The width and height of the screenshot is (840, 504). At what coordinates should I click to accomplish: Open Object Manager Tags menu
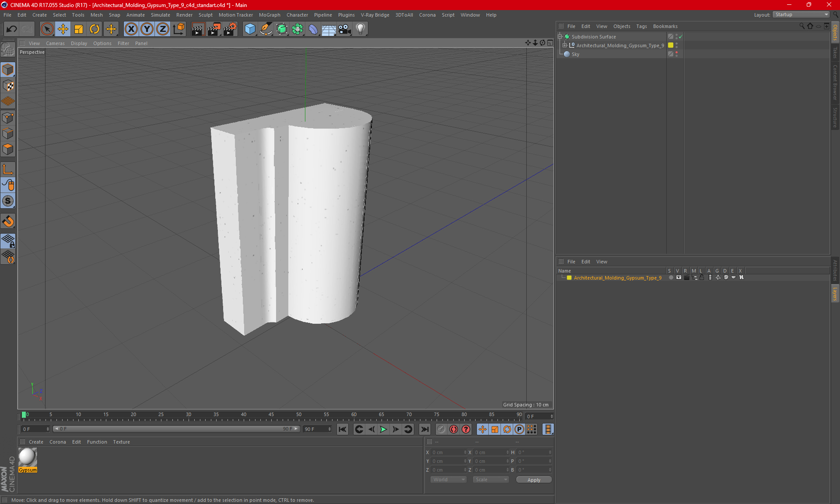click(x=641, y=26)
